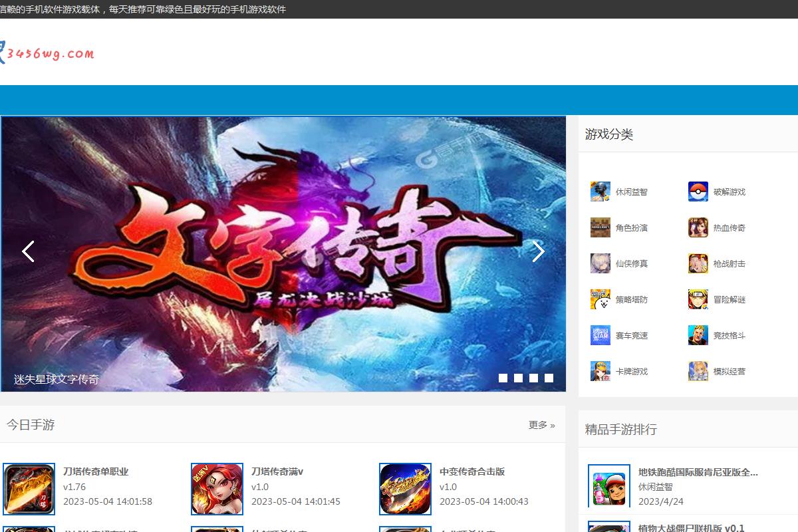Image resolution: width=798 pixels, height=532 pixels.
Task: Open the 休闲益智 category icon
Action: (600, 192)
